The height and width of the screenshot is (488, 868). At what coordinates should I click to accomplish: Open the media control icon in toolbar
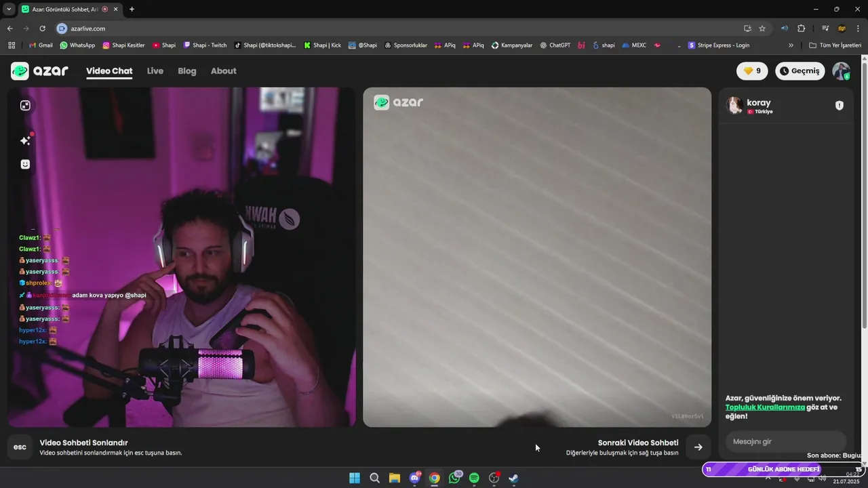(x=825, y=28)
